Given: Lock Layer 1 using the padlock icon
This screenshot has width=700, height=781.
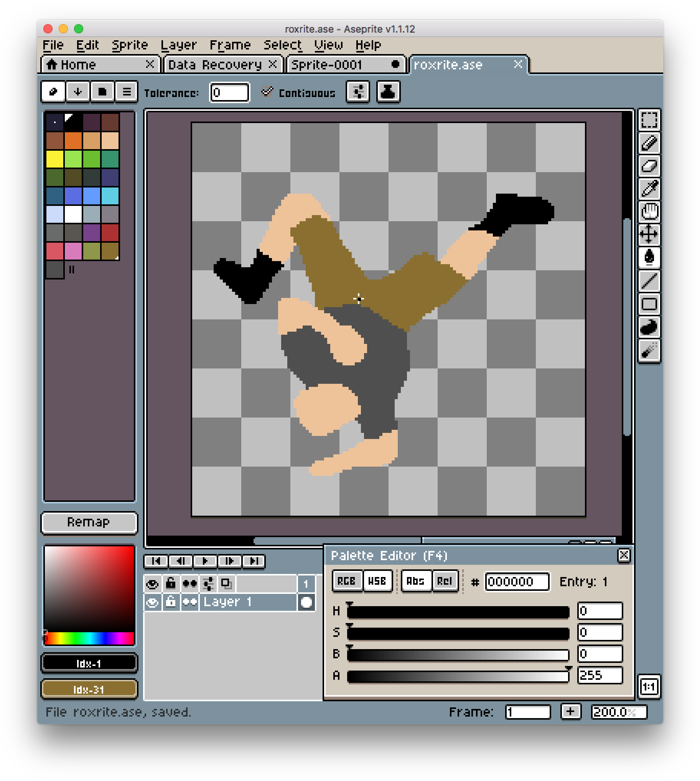Looking at the screenshot, I should [171, 602].
